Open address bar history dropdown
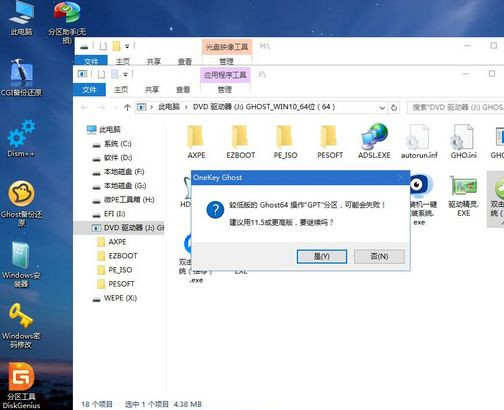This screenshot has width=504, height=410. tap(382, 108)
